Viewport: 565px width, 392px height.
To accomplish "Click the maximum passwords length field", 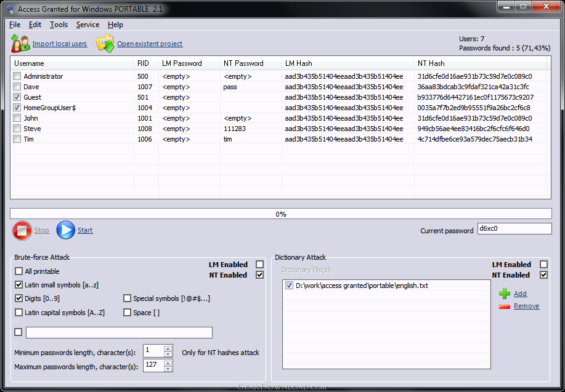I will tap(153, 366).
